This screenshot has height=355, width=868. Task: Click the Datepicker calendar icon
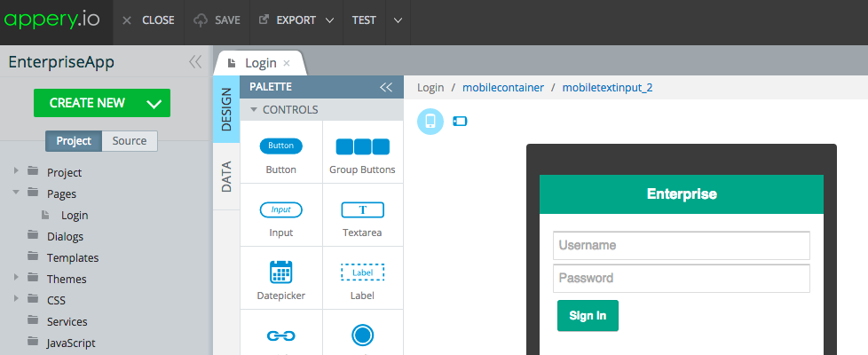tap(280, 272)
